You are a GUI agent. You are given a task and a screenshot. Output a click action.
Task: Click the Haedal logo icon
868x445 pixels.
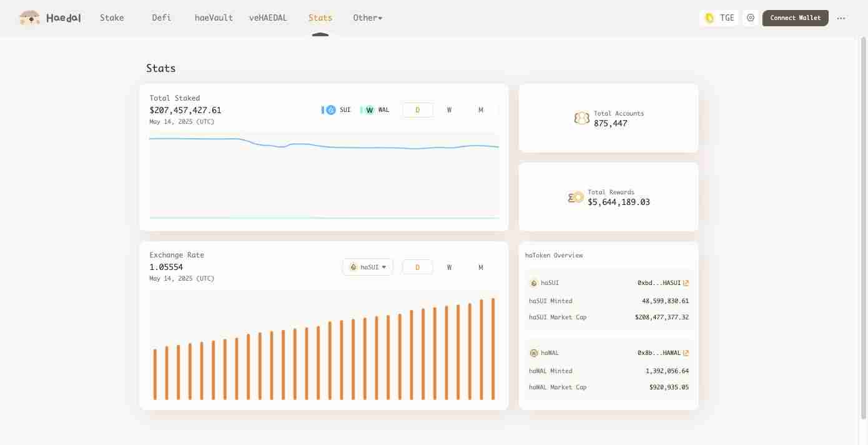(x=29, y=17)
